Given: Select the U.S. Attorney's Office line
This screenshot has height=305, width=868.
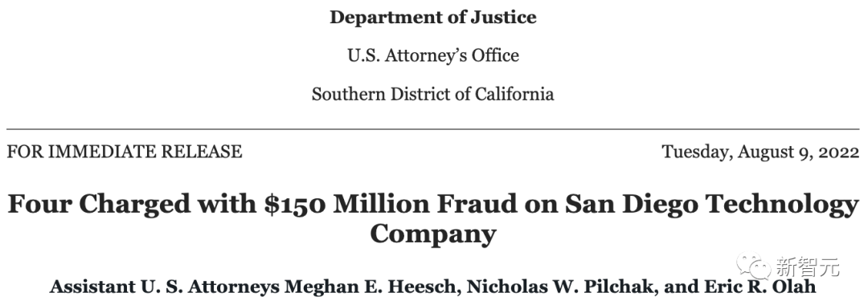Looking at the screenshot, I should 433,56.
